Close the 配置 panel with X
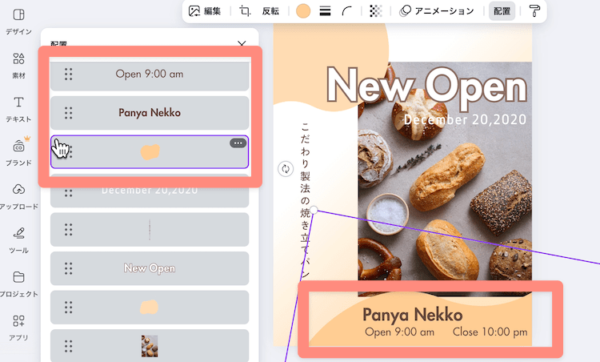Image resolution: width=600 pixels, height=362 pixels. [x=241, y=44]
